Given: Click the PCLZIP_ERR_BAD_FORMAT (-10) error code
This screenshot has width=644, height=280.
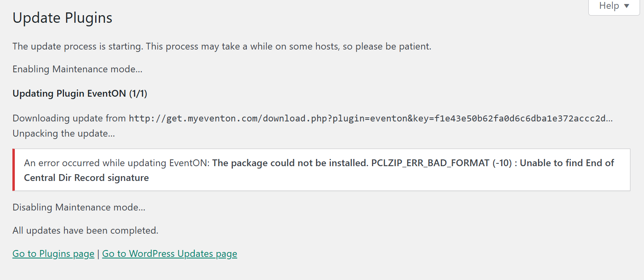Looking at the screenshot, I should (442, 163).
